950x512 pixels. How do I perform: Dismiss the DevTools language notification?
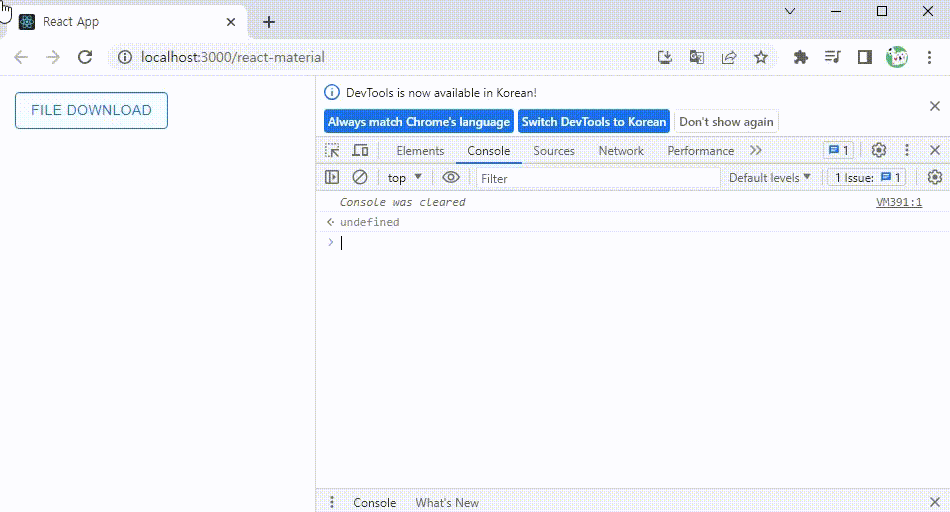tap(935, 106)
